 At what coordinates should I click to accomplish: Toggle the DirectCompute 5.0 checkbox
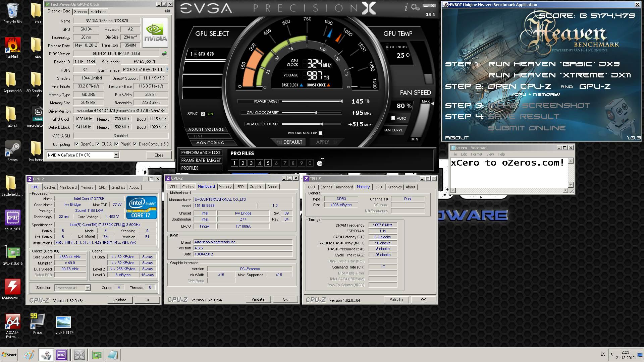[x=135, y=144]
